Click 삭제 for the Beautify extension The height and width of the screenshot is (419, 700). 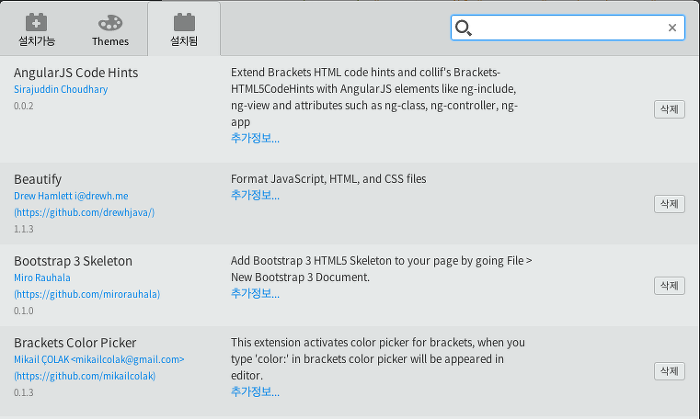(x=669, y=204)
